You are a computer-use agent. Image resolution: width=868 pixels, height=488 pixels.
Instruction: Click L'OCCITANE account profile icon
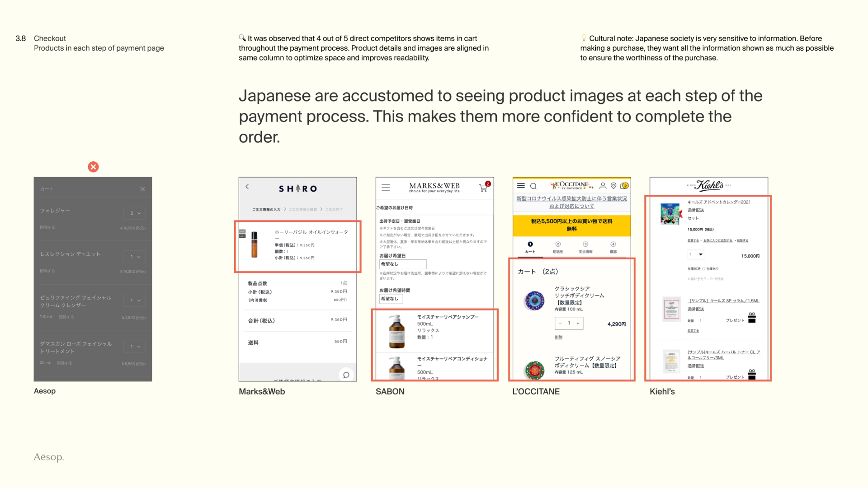point(603,186)
